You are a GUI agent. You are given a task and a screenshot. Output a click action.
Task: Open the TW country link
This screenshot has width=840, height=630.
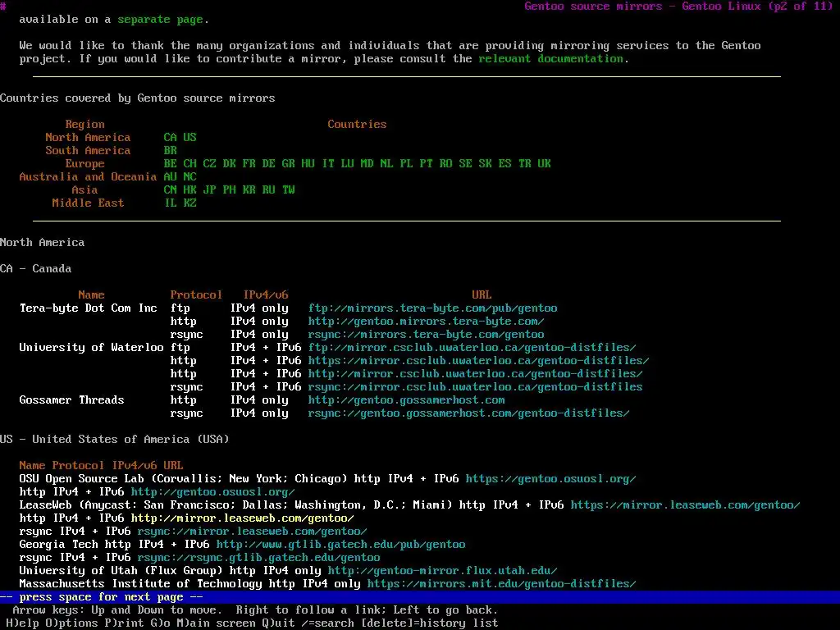coord(288,190)
